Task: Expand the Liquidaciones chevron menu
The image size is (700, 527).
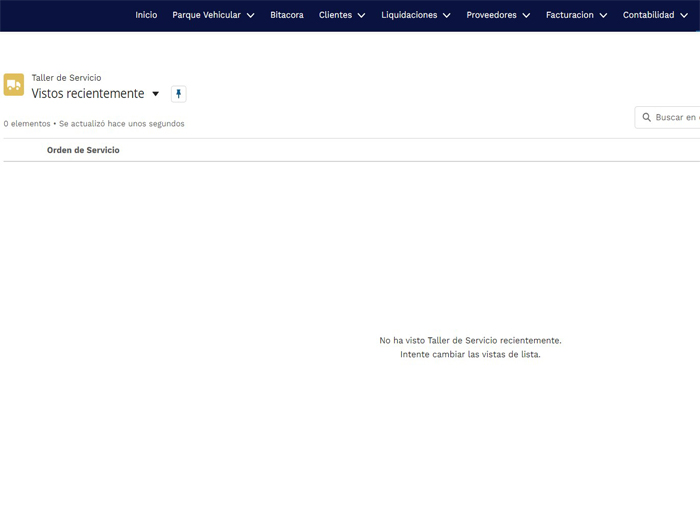Action: 446,16
